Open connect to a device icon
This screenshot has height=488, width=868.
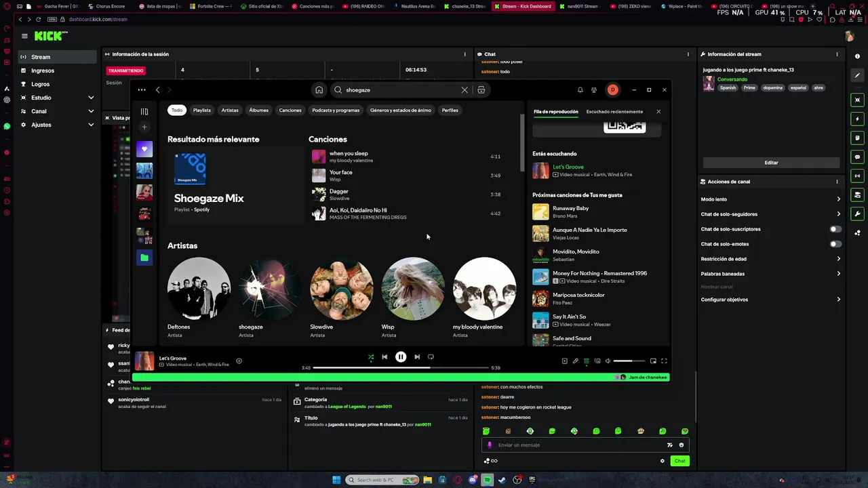[597, 361]
